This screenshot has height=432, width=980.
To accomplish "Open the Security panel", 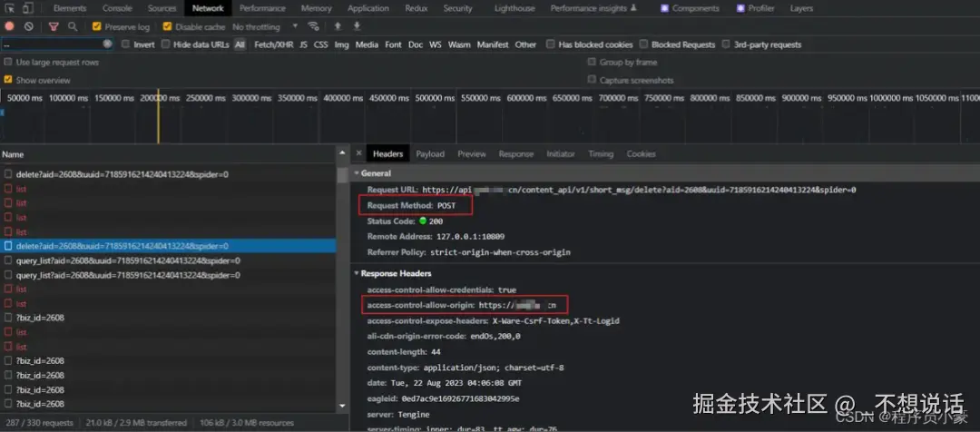I will pyautogui.click(x=458, y=9).
